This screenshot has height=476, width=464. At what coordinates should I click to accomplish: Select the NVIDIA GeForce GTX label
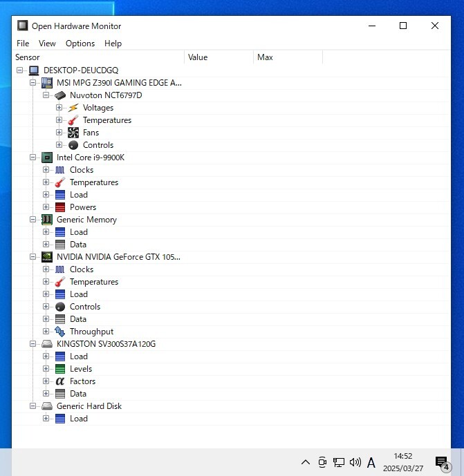pos(118,257)
